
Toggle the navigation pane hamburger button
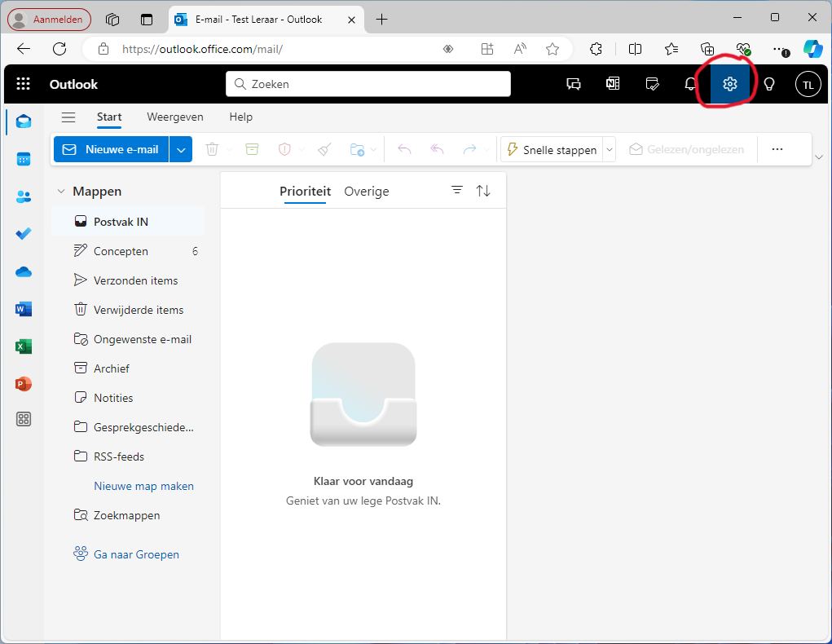tap(68, 117)
